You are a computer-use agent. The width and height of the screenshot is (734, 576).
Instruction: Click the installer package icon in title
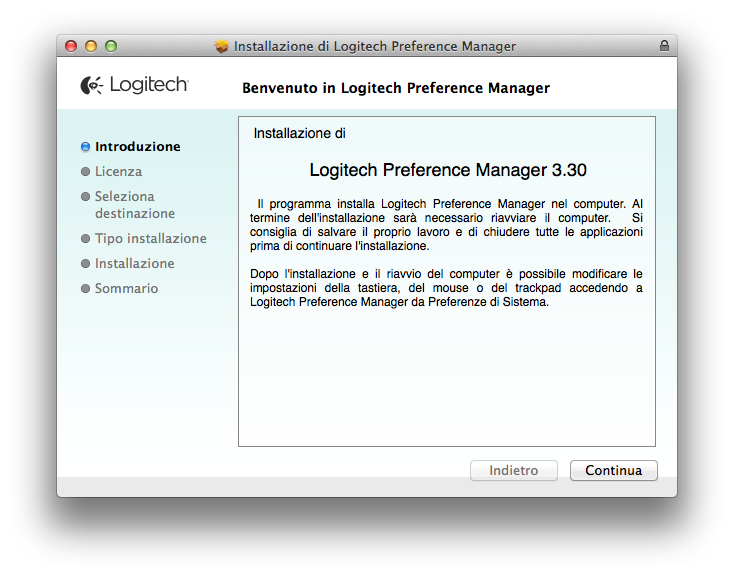[221, 46]
